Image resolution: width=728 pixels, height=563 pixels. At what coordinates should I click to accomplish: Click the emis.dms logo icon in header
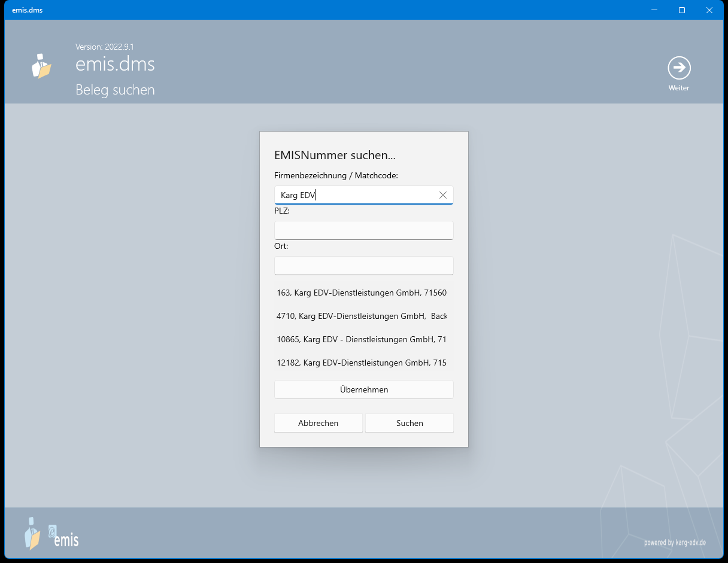pyautogui.click(x=41, y=66)
